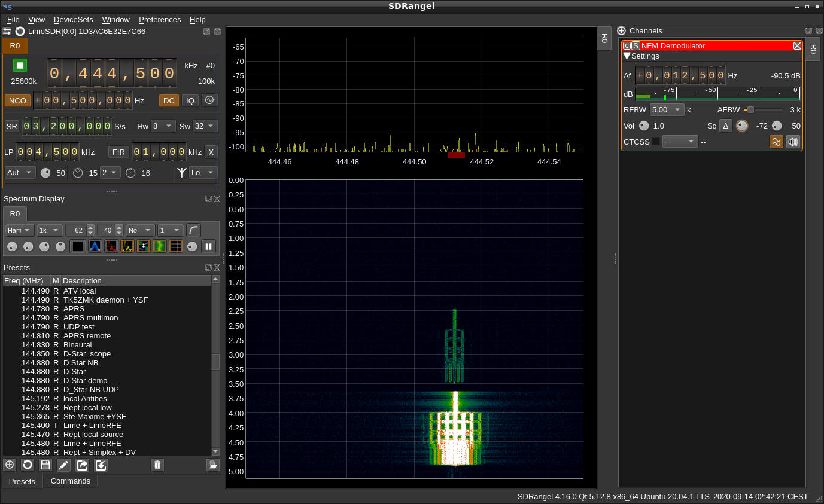Open the Ham FFT window dropdown
This screenshot has height=504, width=824.
tap(20, 230)
